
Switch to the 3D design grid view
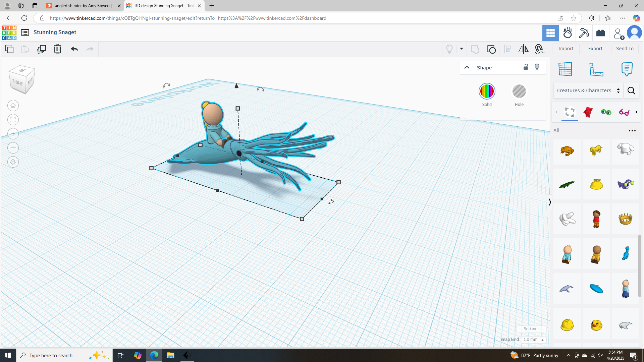click(550, 33)
